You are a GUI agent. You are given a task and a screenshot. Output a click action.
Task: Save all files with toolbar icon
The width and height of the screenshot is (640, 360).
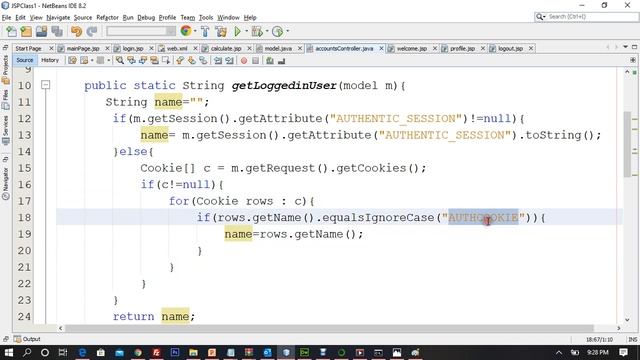coord(57,31)
